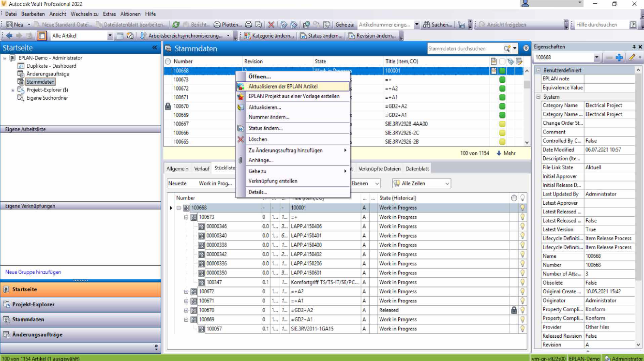Click the Arbeitsbereichsynchronisierung toolbar button

click(x=182, y=36)
